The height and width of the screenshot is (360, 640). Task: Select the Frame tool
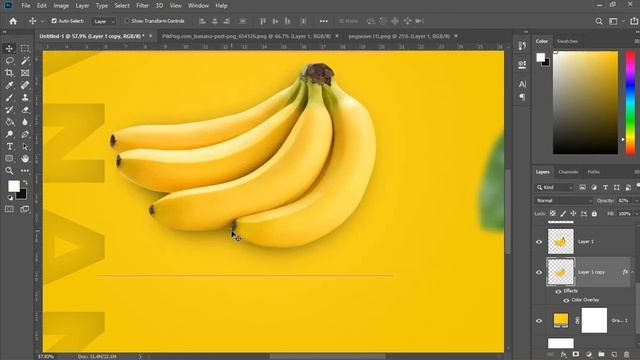coord(25,73)
